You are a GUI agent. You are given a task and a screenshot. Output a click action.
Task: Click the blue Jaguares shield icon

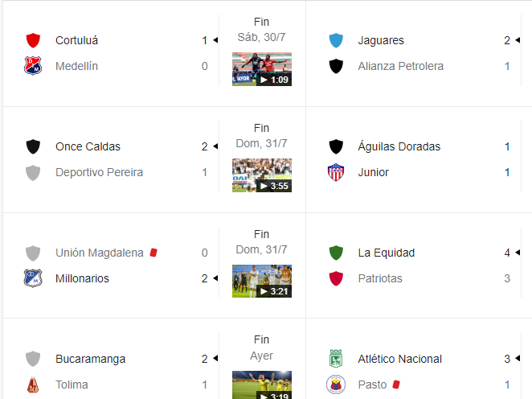(336, 40)
